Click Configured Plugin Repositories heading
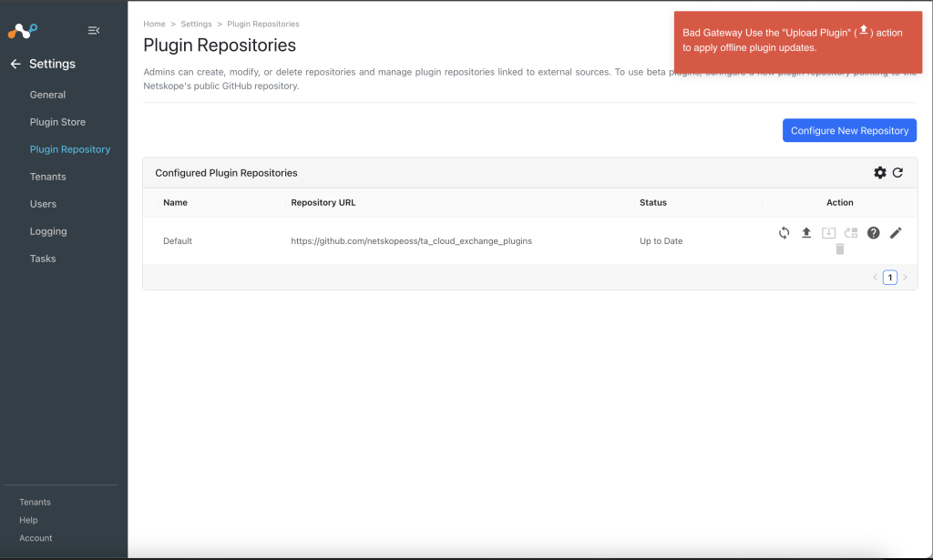933x560 pixels. pos(226,172)
